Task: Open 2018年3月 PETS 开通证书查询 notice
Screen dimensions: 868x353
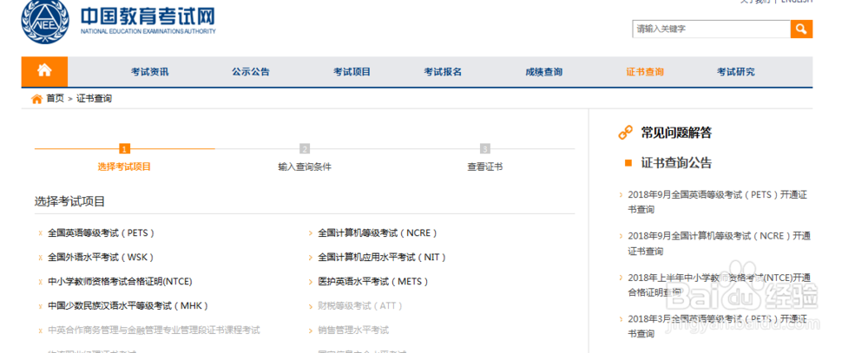Action: [716, 326]
